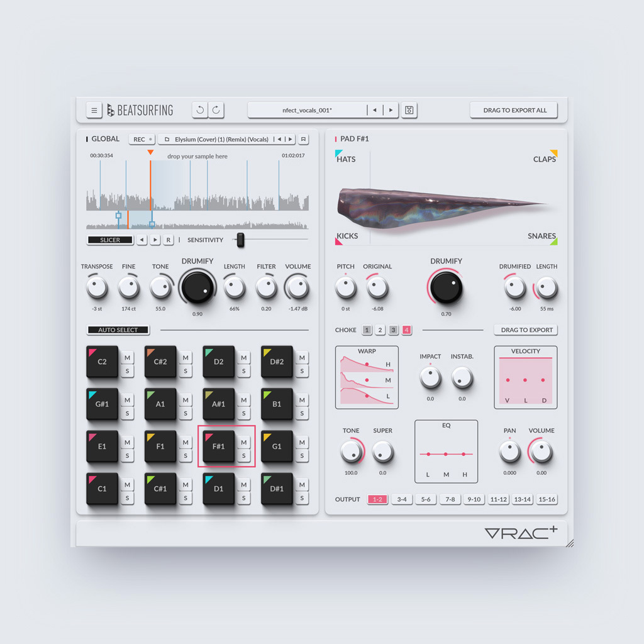Click the Auto Select button

coord(118,330)
